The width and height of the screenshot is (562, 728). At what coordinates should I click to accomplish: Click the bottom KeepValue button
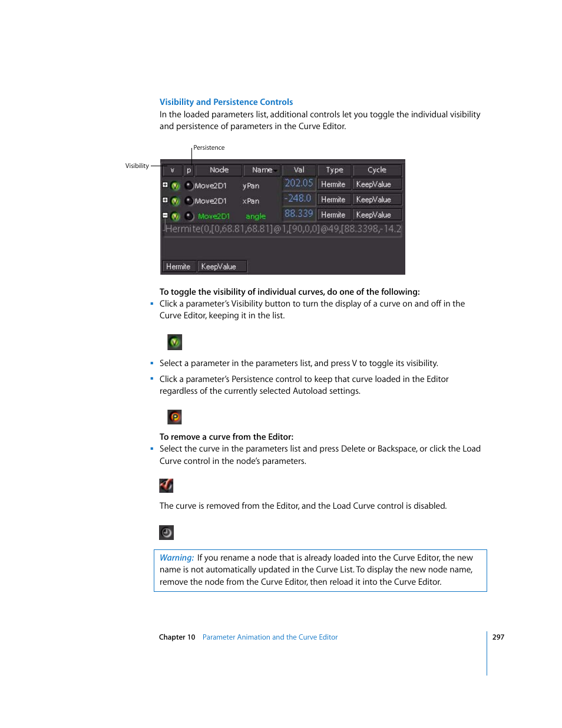tap(222, 266)
